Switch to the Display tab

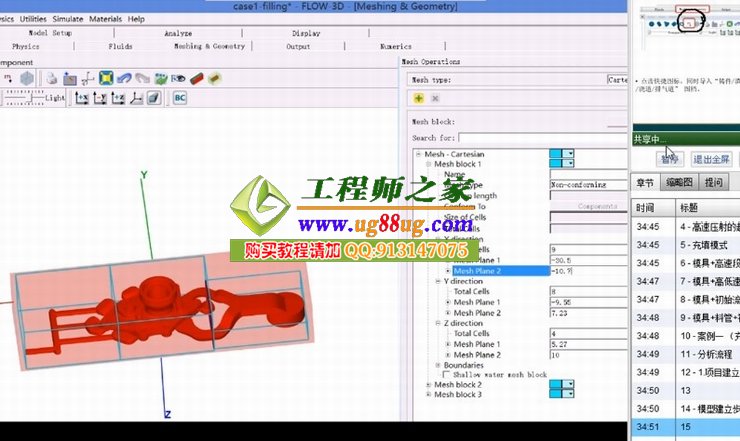click(x=306, y=33)
